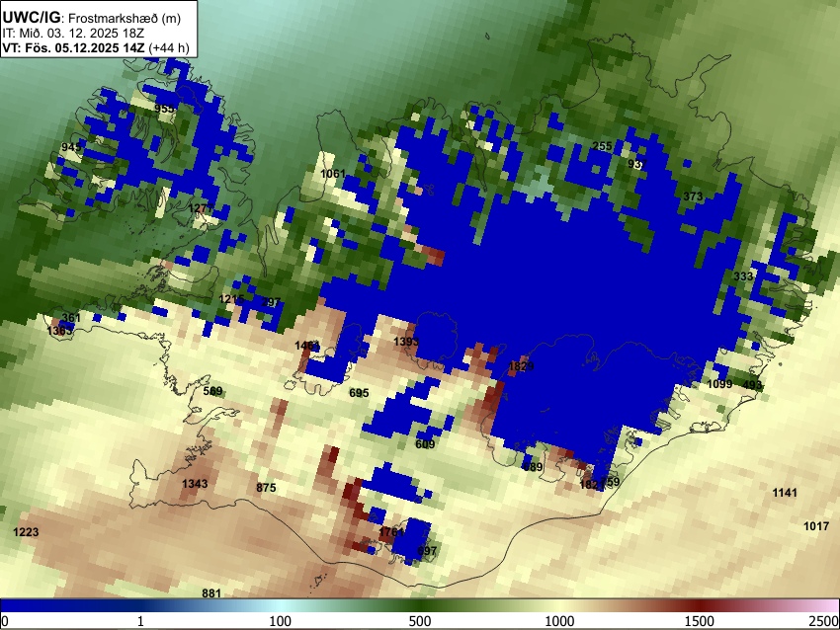
Task: Click the map value 1761
Action: 391,532
